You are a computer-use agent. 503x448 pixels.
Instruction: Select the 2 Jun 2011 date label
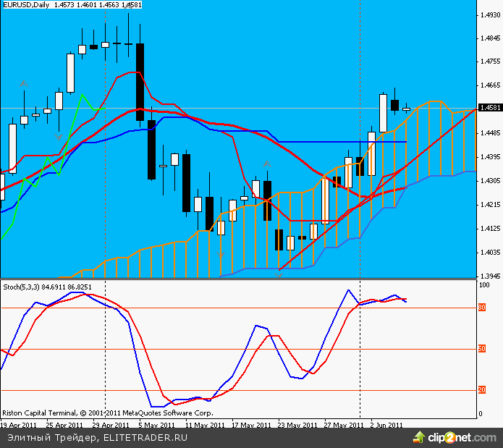386,425
